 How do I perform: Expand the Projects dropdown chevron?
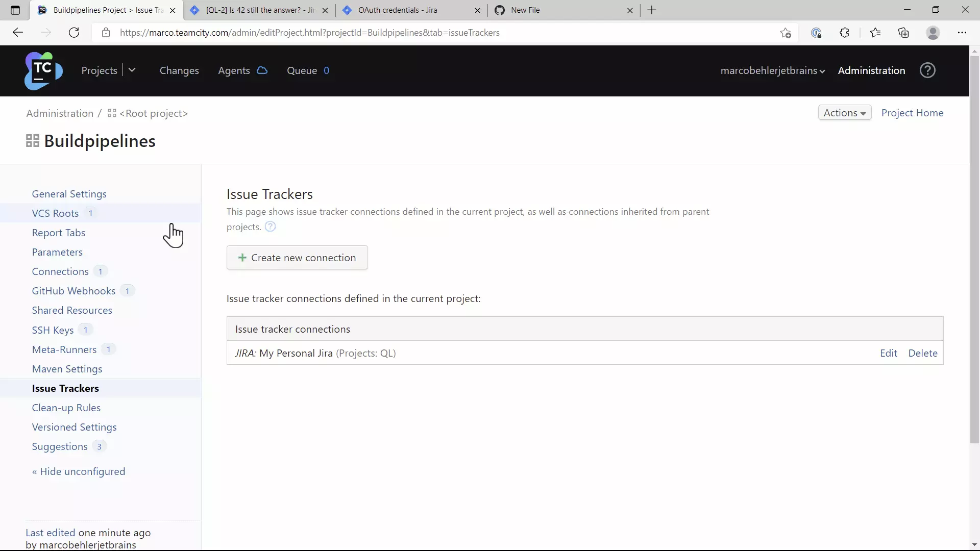point(132,70)
